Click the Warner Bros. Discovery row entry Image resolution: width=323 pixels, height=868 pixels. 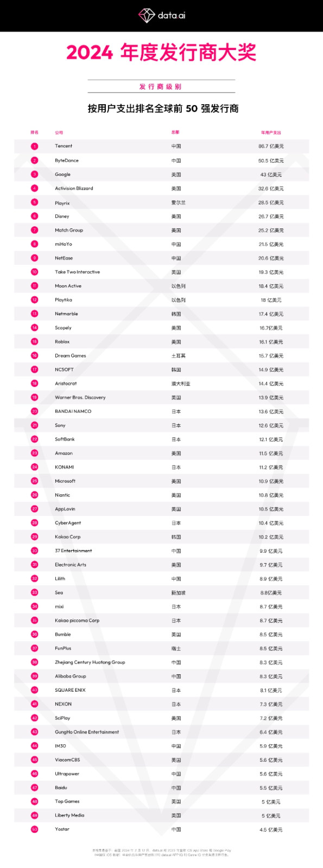[80, 397]
